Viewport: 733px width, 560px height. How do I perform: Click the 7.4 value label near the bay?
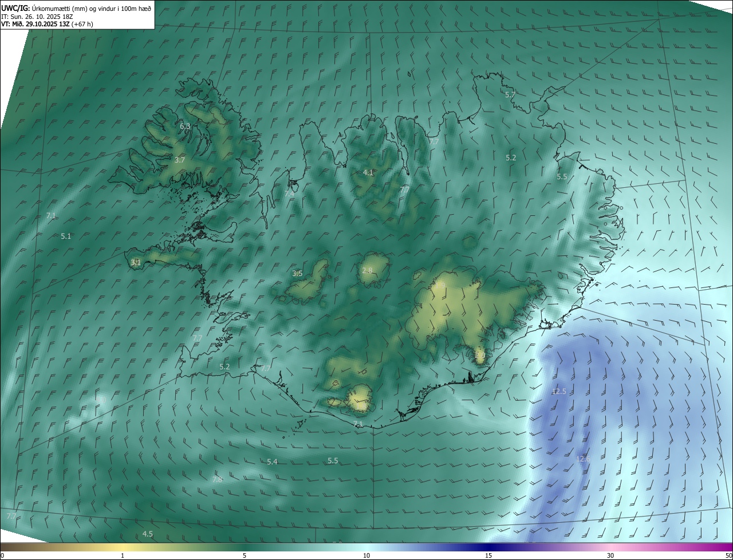coord(289,194)
